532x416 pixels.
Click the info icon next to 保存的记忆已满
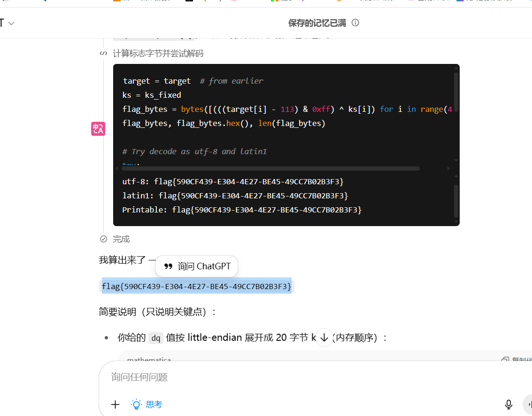coord(355,23)
